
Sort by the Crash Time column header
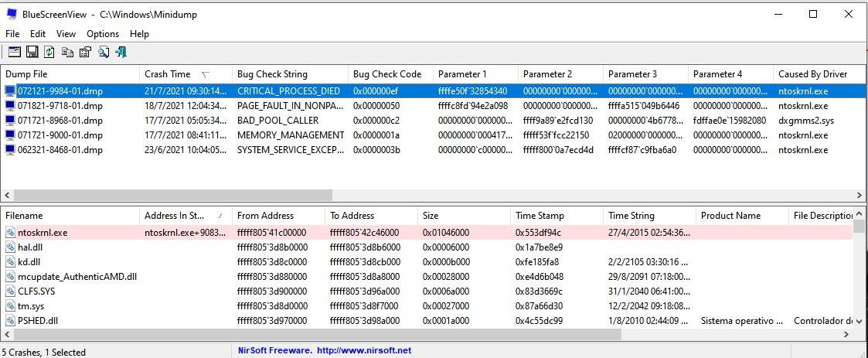click(186, 73)
